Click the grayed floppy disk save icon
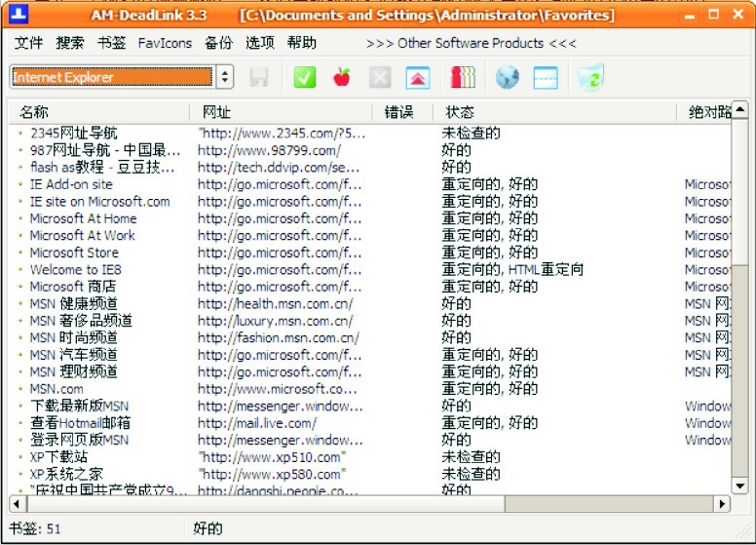Screen dimensions: 756x545 click(259, 77)
